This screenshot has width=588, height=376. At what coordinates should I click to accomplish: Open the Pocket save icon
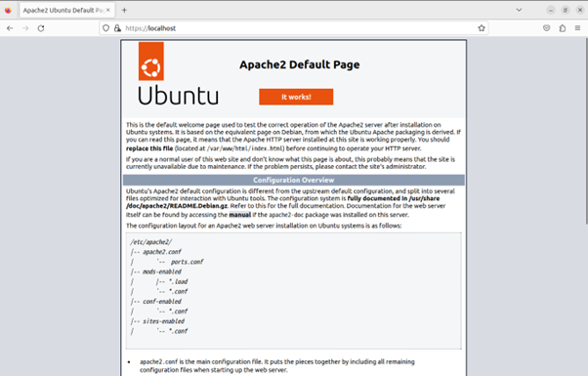point(546,28)
